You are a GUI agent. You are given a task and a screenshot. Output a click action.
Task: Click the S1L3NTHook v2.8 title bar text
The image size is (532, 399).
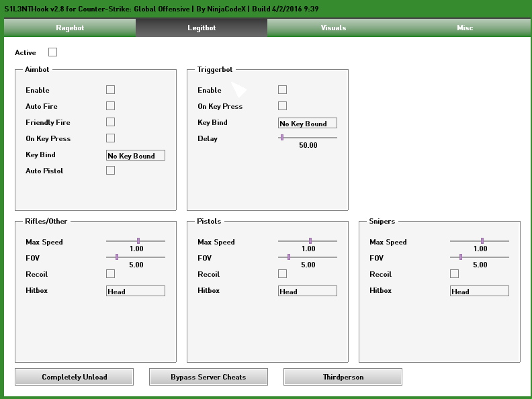161,9
